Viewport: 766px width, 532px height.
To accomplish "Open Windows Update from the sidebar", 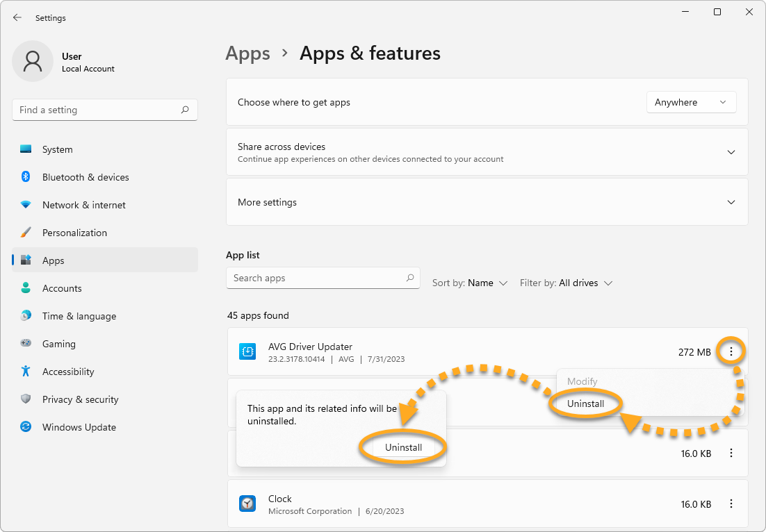I will pyautogui.click(x=79, y=427).
